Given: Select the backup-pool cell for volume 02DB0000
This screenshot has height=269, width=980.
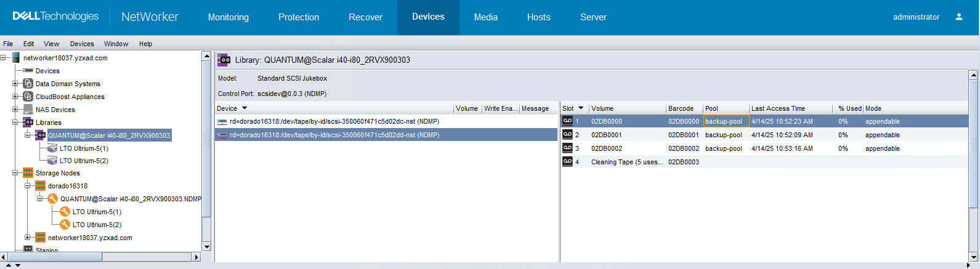Looking at the screenshot, I should click(x=726, y=121).
